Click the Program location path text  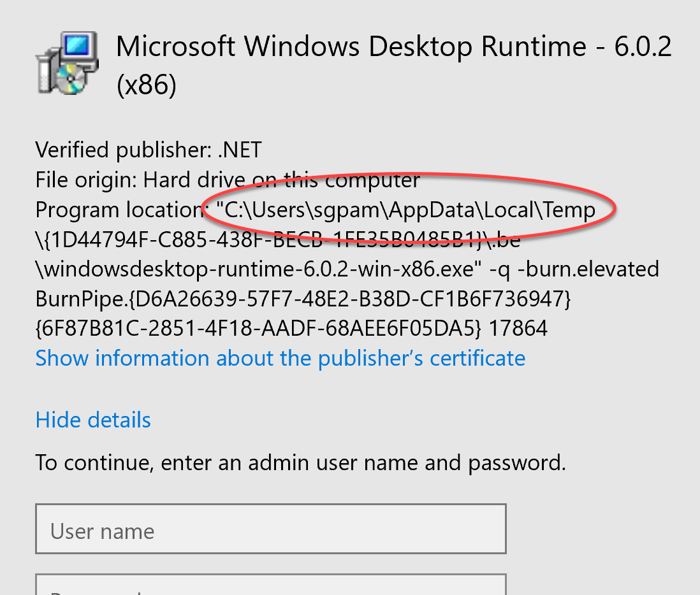coord(405,210)
